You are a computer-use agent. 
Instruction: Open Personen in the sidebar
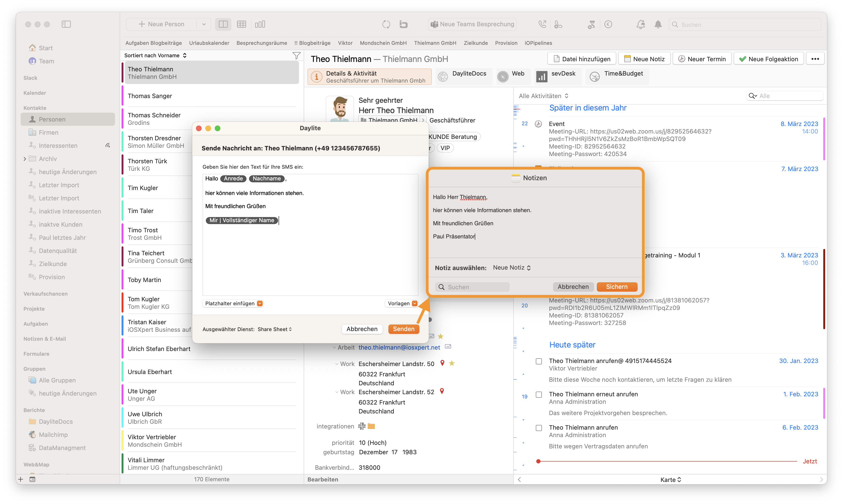[68, 119]
